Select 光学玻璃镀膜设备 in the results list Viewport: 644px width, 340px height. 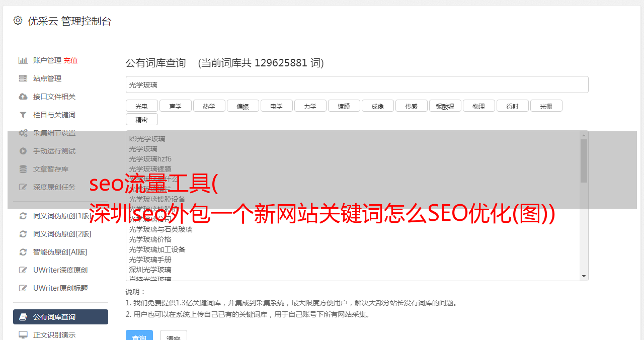coord(157,199)
